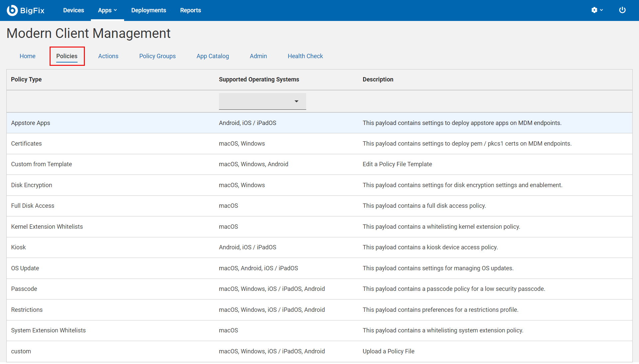Expand the settings gear chevron menu
Image resolution: width=639 pixels, height=364 pixels.
(x=601, y=10)
